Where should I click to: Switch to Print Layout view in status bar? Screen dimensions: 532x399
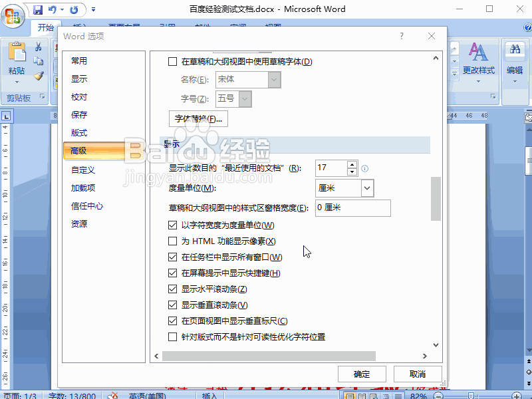tap(350, 396)
